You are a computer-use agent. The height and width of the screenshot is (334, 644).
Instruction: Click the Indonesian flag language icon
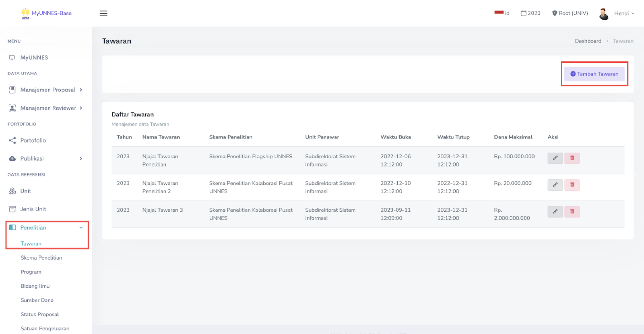pyautogui.click(x=499, y=13)
